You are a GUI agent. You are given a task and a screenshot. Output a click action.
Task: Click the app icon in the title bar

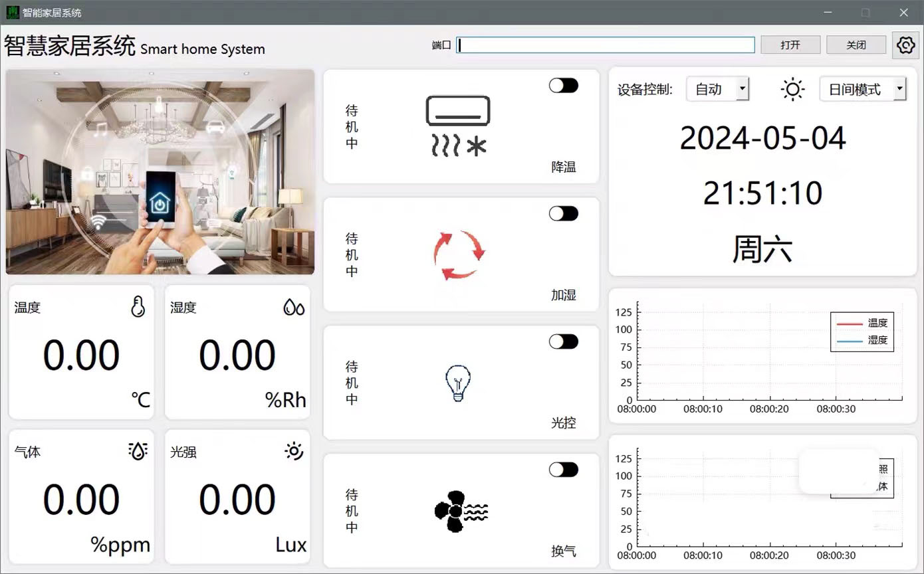click(13, 12)
